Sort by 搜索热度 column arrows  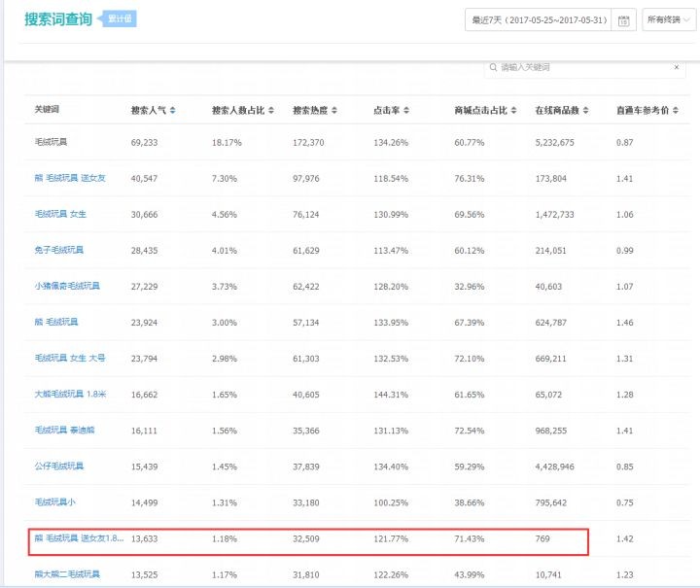click(334, 110)
